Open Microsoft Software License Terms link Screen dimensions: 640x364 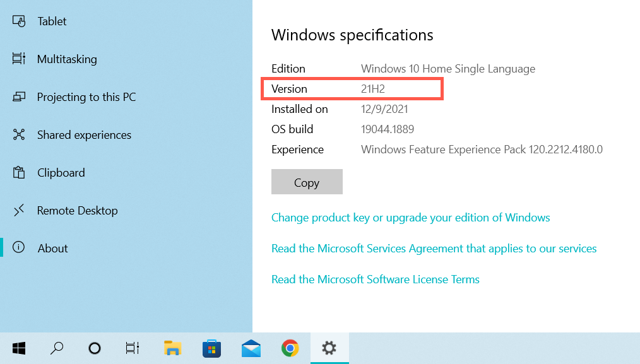point(375,279)
